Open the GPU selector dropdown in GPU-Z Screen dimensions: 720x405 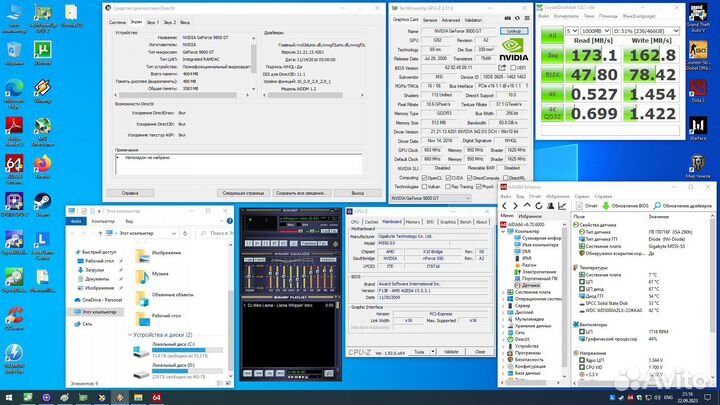(430, 198)
